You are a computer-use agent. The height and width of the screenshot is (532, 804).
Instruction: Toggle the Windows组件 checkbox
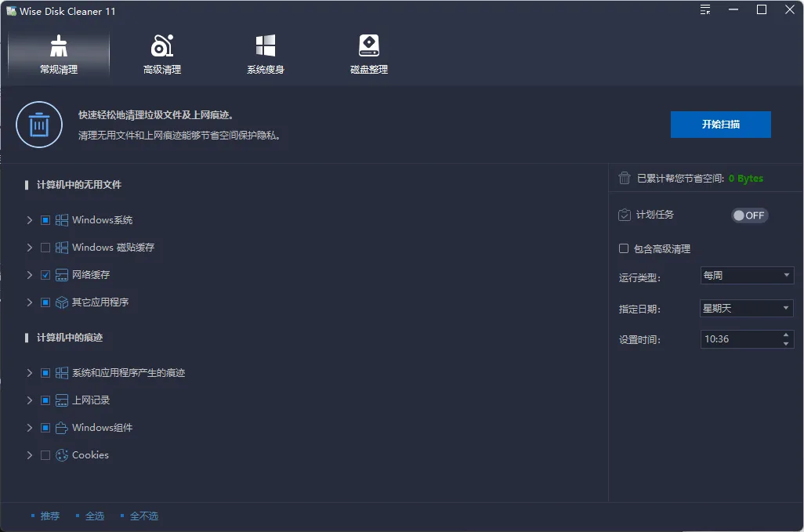[x=45, y=428]
